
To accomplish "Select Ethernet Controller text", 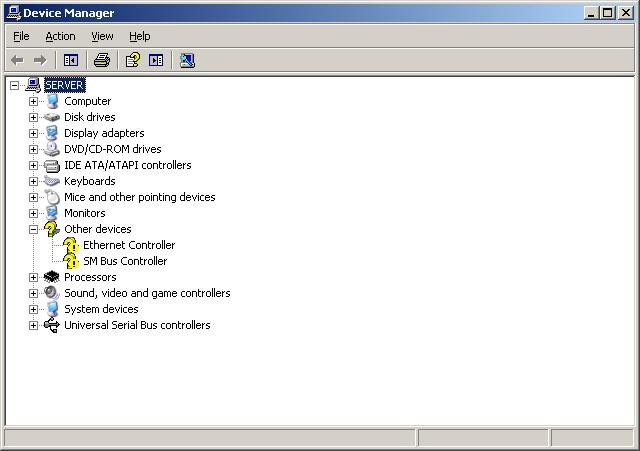I will pyautogui.click(x=129, y=245).
